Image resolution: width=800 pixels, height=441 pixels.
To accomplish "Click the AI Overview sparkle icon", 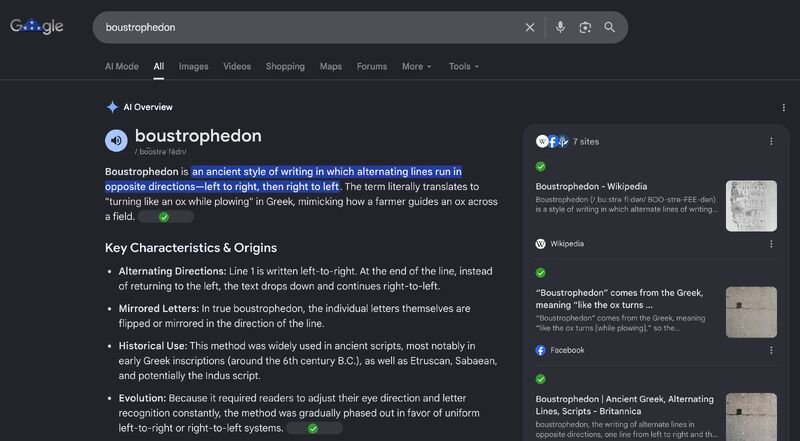I will point(112,107).
